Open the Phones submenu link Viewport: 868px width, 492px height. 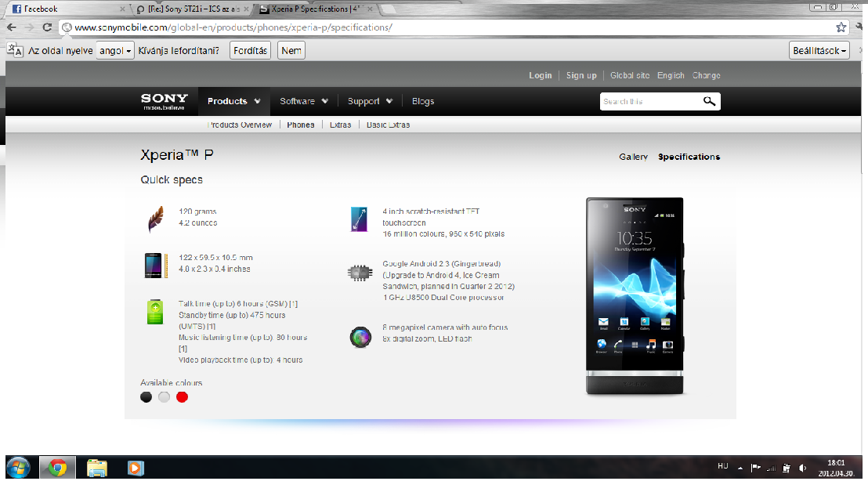click(x=301, y=125)
